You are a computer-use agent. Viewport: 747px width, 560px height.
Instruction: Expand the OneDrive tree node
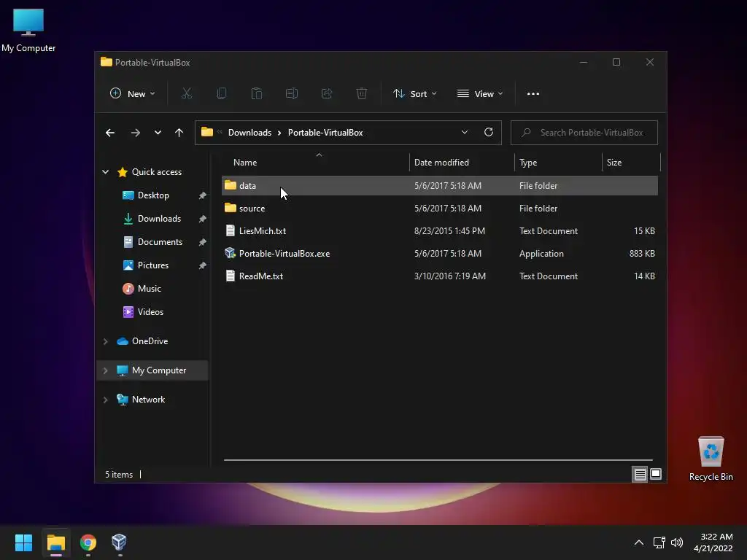point(105,341)
